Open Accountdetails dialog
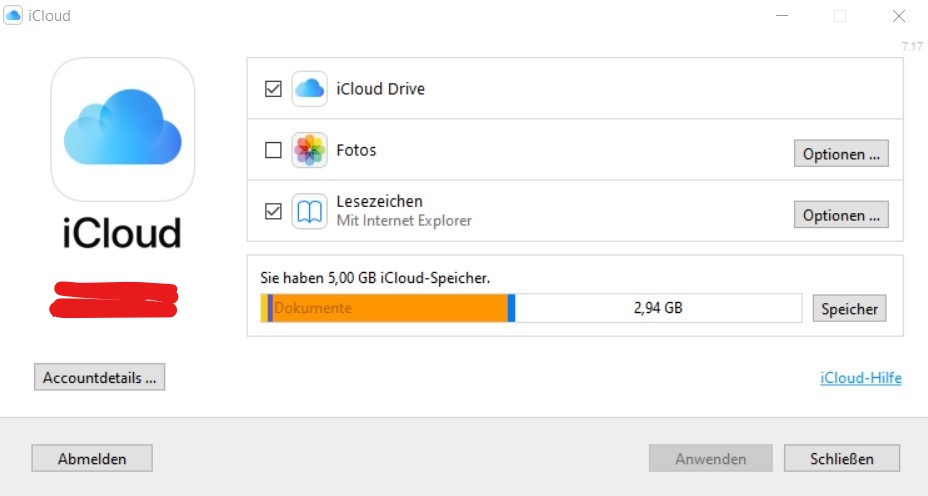Viewport: 928px width, 496px height. click(99, 378)
